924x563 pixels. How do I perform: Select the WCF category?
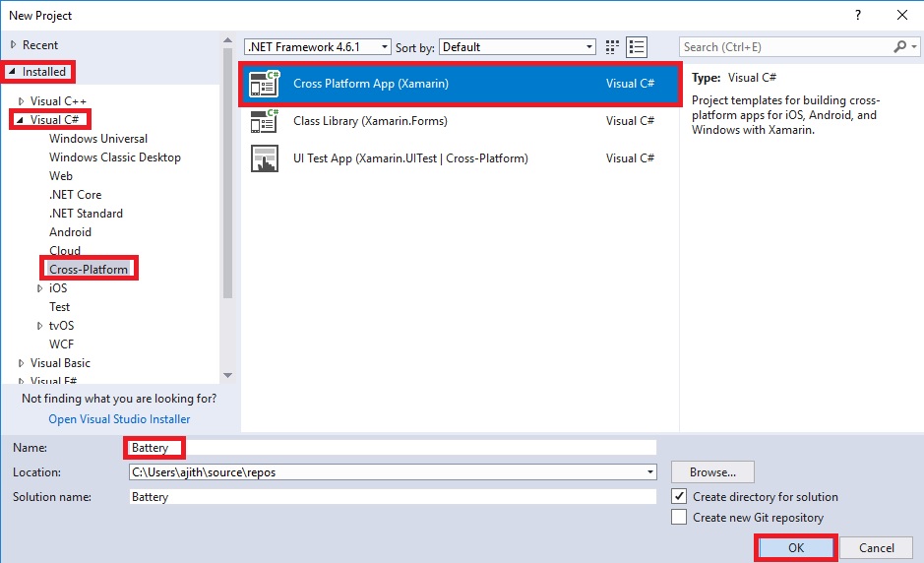point(61,344)
